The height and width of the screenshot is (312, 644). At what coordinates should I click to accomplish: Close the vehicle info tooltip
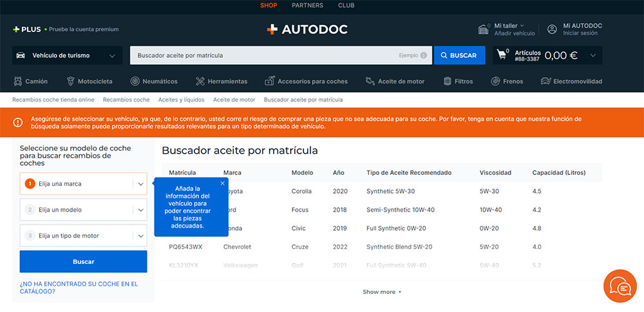[222, 183]
